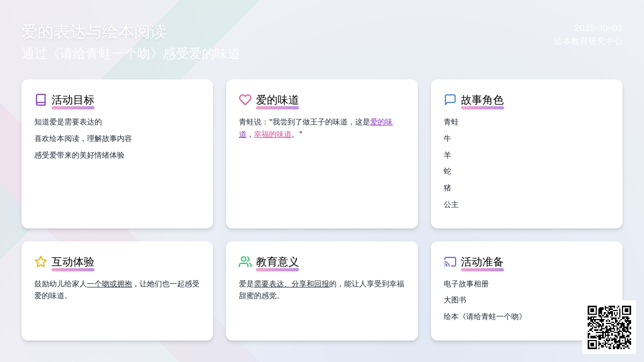Click the book icon beside 活动目标
Viewport: 644px width, 362px height.
[41, 100]
